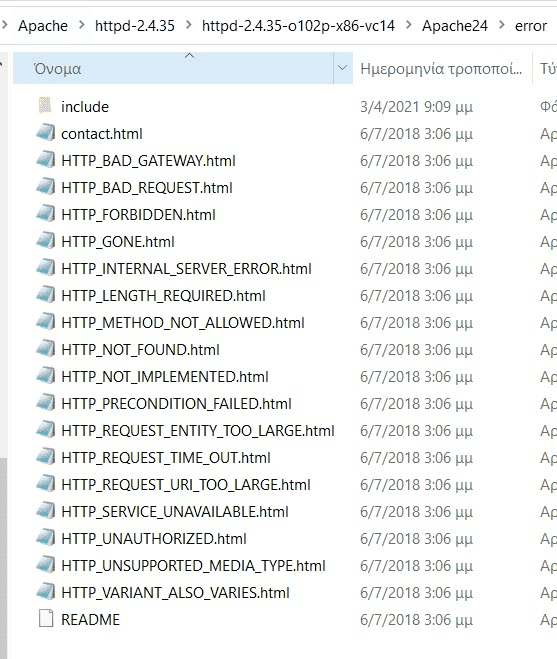The image size is (557, 659).
Task: Click the HTTP_GONE.html file icon
Action: [45, 241]
